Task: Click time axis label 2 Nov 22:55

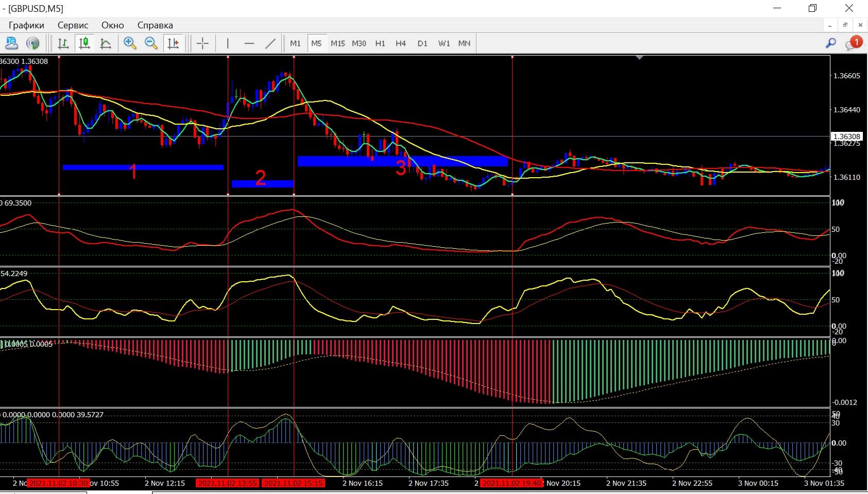Action: point(692,483)
